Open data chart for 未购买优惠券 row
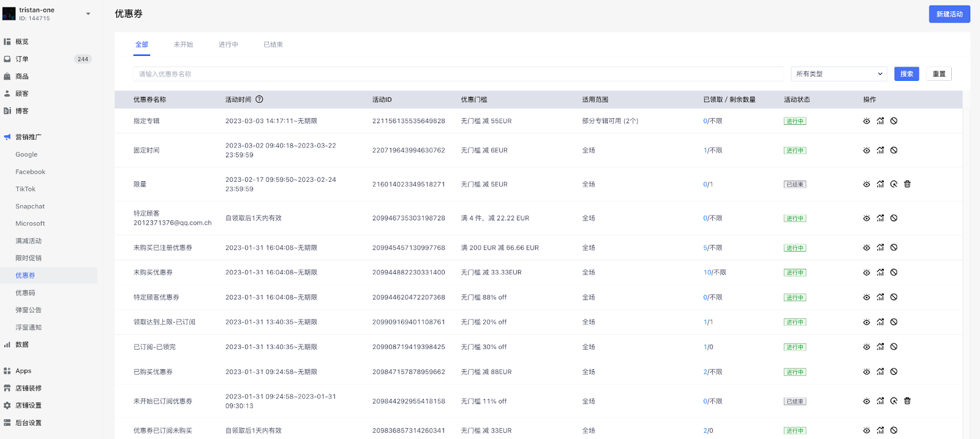 [x=880, y=273]
